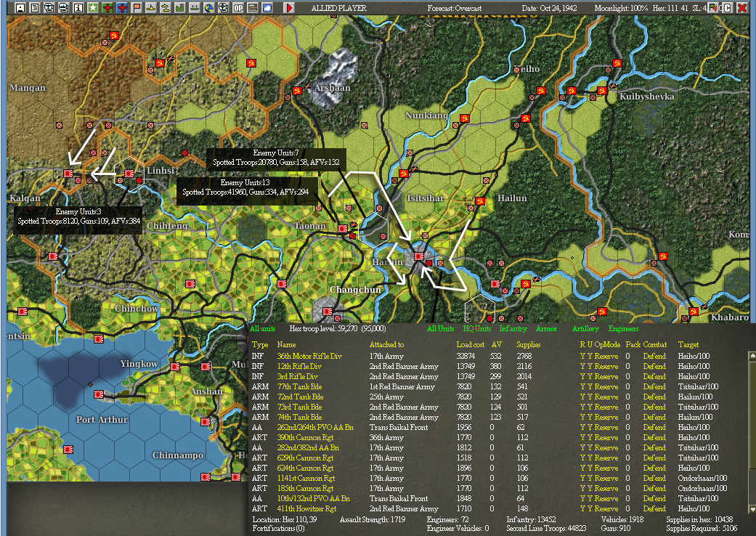Click the striped list icon next to OP
Image resolution: width=756 pixels, height=536 pixels.
click(x=252, y=8)
